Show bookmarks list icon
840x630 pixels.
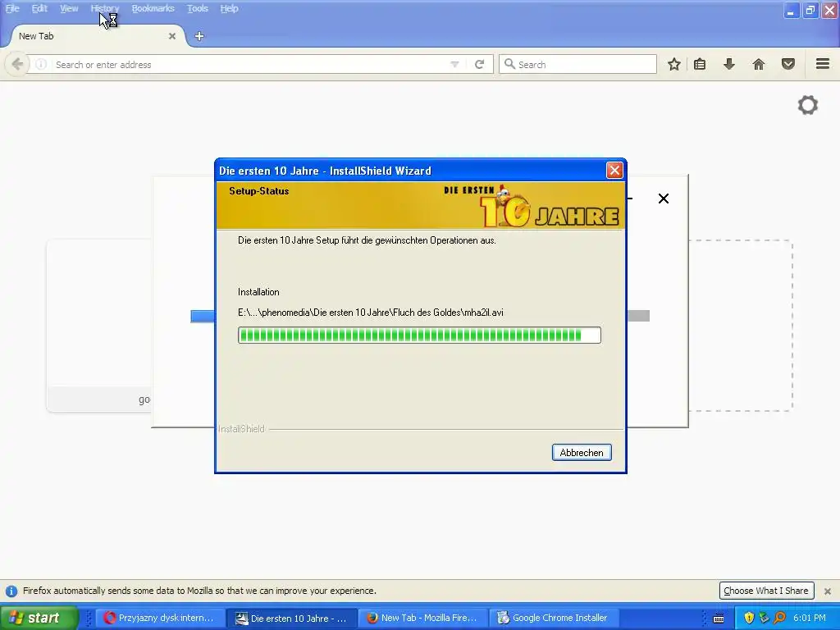click(x=700, y=64)
